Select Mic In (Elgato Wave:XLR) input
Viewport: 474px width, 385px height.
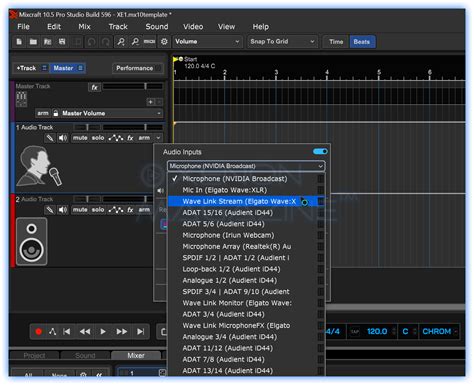246,190
